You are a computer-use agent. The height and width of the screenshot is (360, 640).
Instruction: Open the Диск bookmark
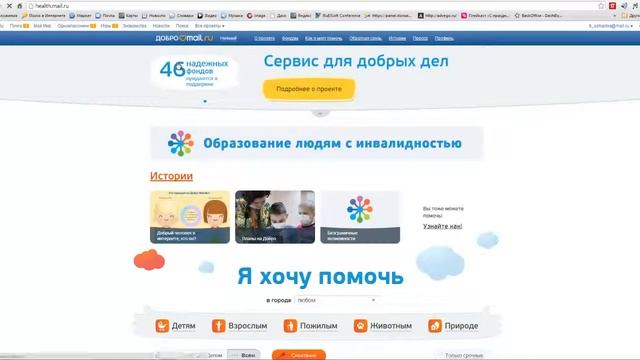[278, 16]
